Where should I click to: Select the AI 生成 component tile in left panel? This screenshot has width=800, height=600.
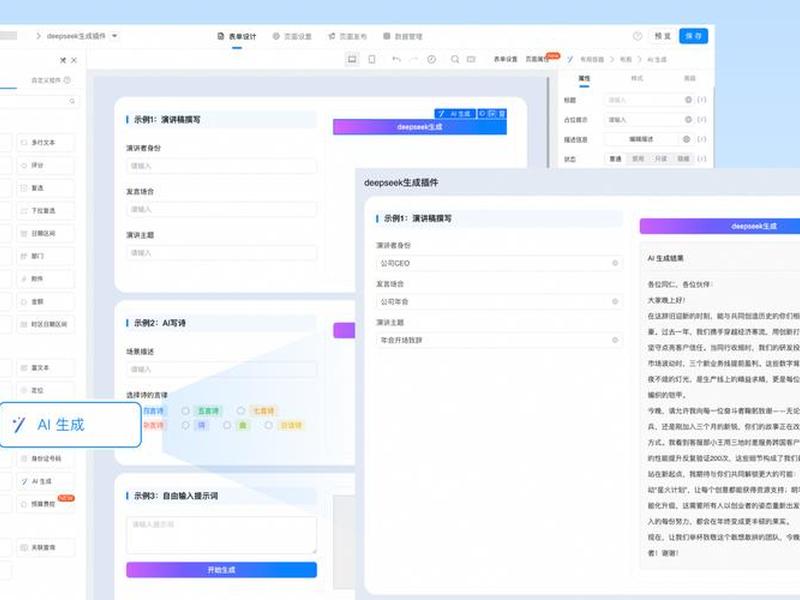(45, 481)
